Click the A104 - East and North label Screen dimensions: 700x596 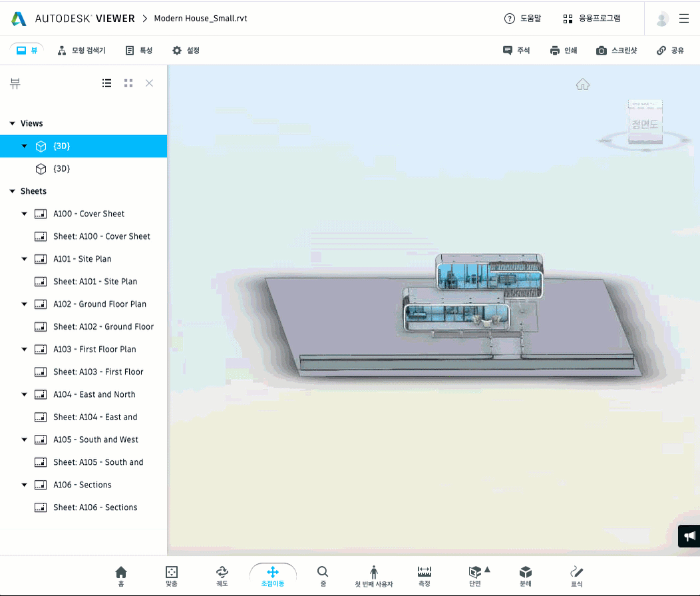[x=94, y=394]
